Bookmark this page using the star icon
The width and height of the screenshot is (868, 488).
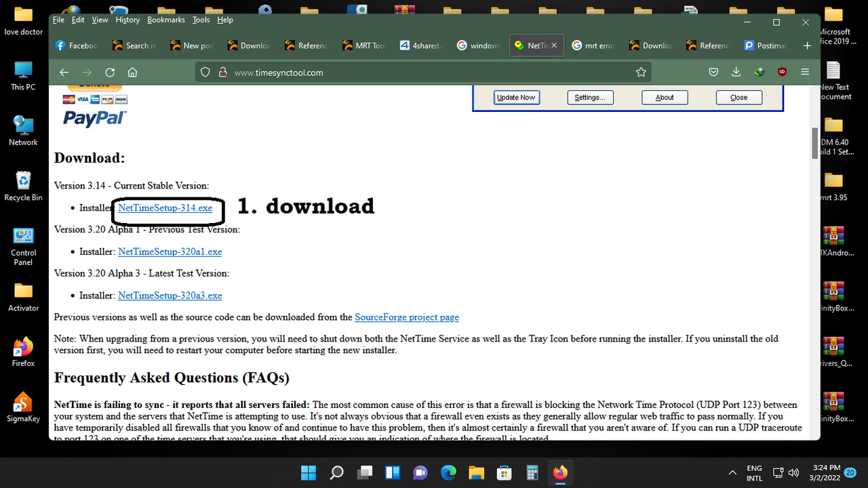pos(641,72)
